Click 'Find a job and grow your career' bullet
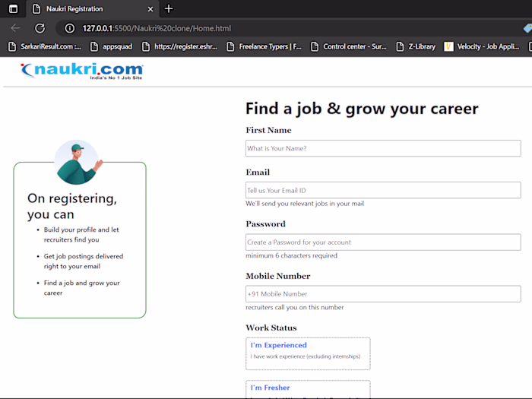Viewport: 532px width, 399px height. [x=81, y=288]
